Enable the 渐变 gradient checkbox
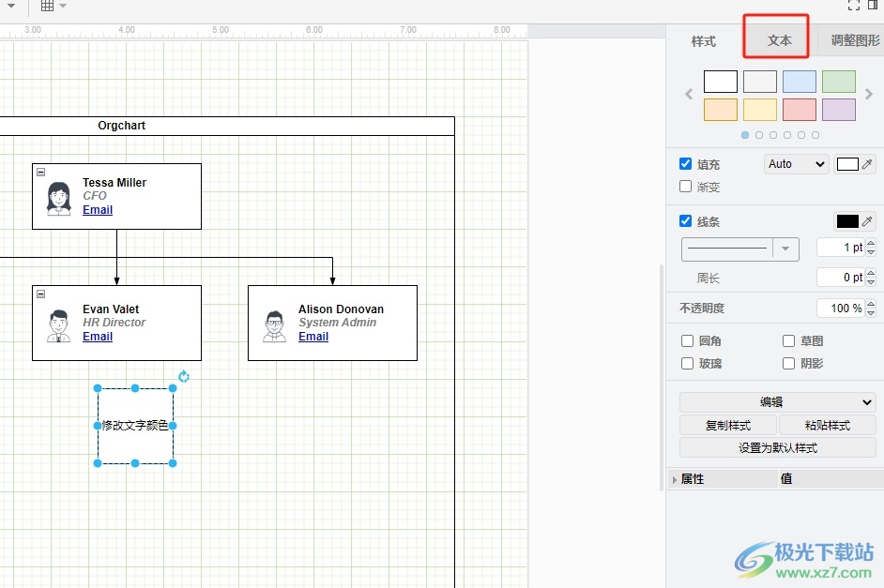Viewport: 884px width, 588px height. pos(686,187)
